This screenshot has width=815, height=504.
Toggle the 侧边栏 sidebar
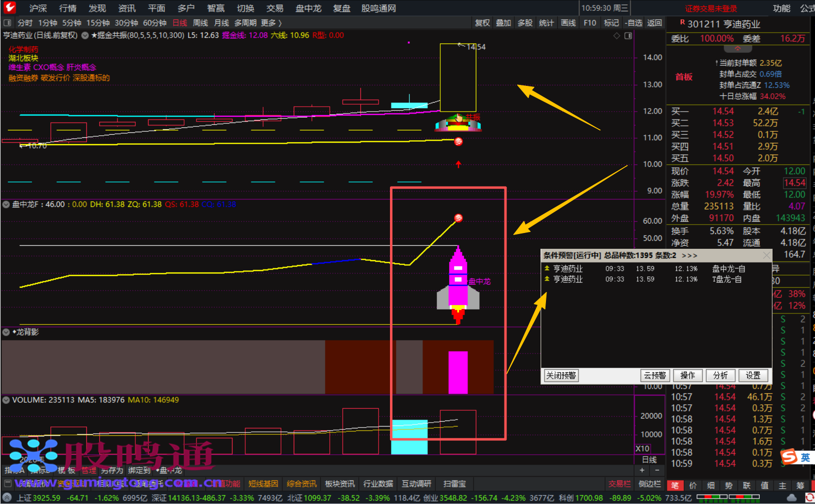pos(650,484)
